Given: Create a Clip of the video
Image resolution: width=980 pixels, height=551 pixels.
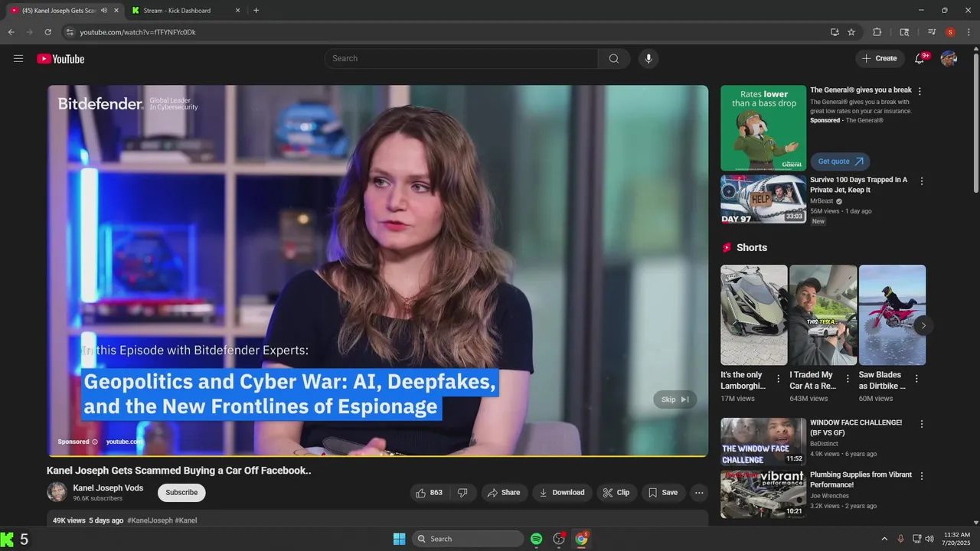Looking at the screenshot, I should [x=616, y=493].
